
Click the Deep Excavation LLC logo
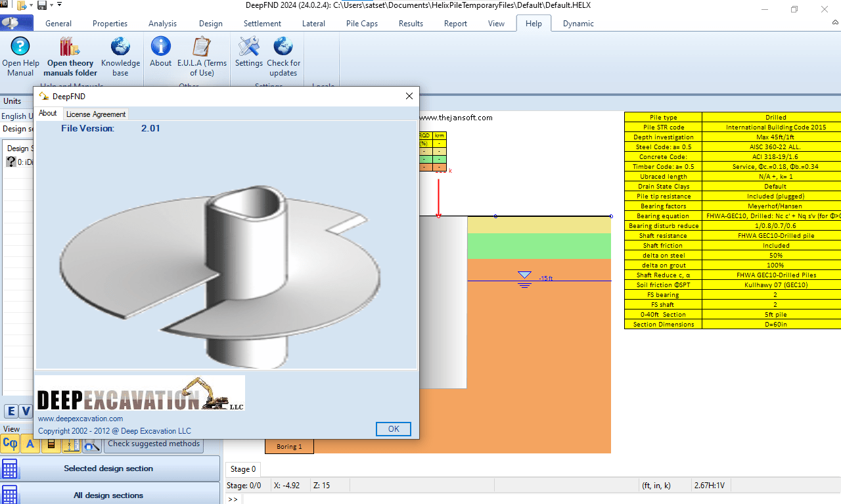point(141,394)
